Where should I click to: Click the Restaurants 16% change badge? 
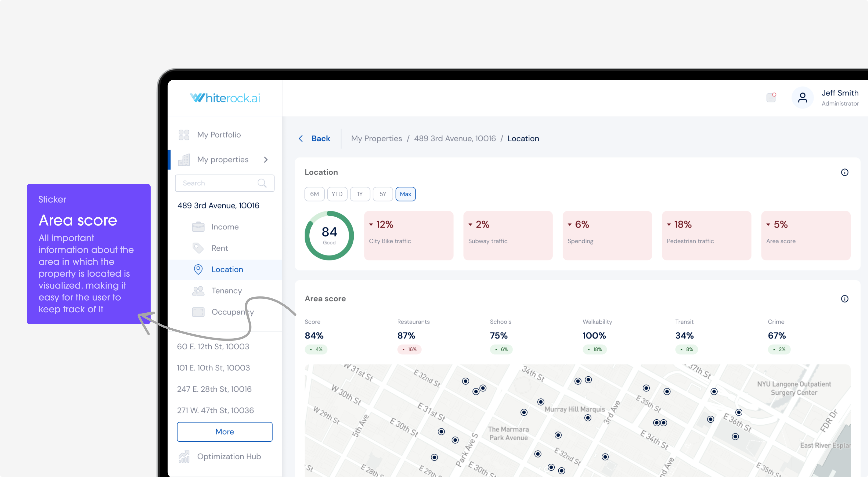click(410, 349)
